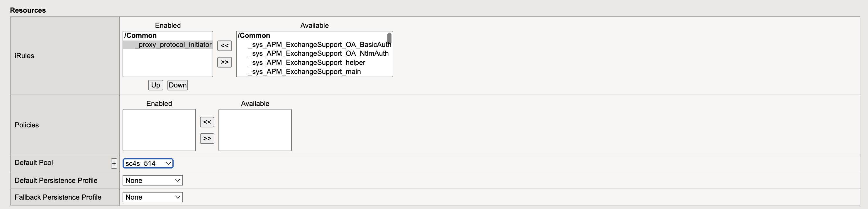868x209 pixels.
Task: Open the Fallback Persistence Profile dropdown
Action: [152, 197]
